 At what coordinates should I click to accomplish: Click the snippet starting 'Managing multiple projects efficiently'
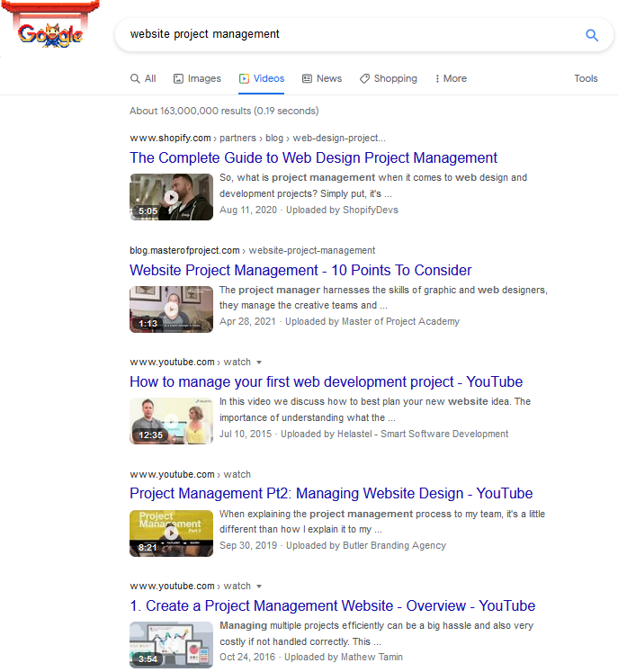pyautogui.click(x=376, y=633)
